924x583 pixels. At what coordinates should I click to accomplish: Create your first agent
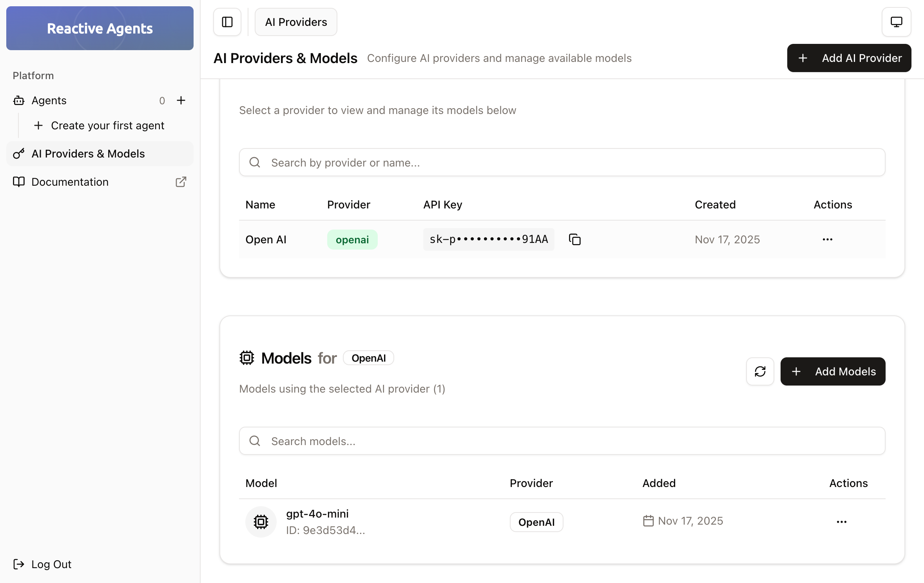click(x=107, y=125)
